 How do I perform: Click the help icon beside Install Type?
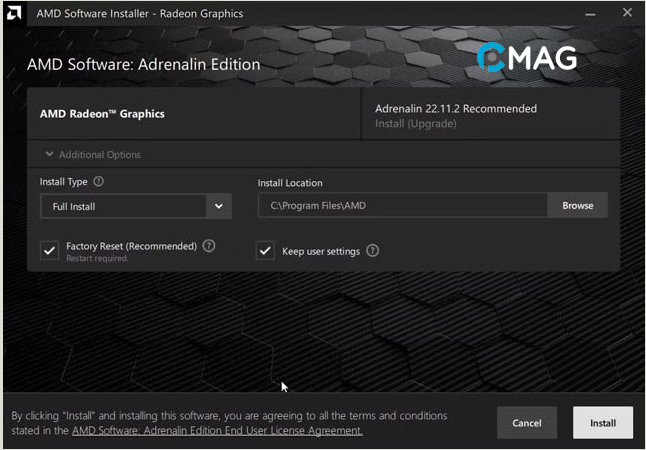click(98, 182)
